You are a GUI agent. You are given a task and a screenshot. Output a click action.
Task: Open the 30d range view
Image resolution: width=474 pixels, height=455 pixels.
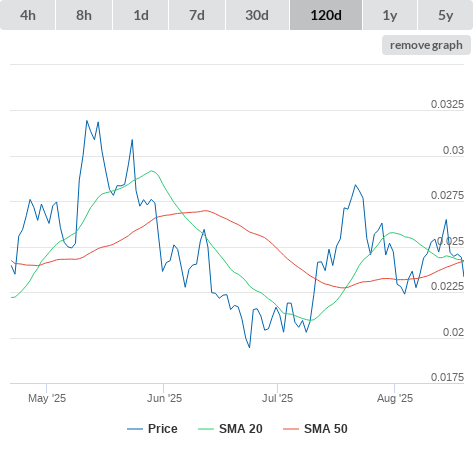click(x=257, y=15)
